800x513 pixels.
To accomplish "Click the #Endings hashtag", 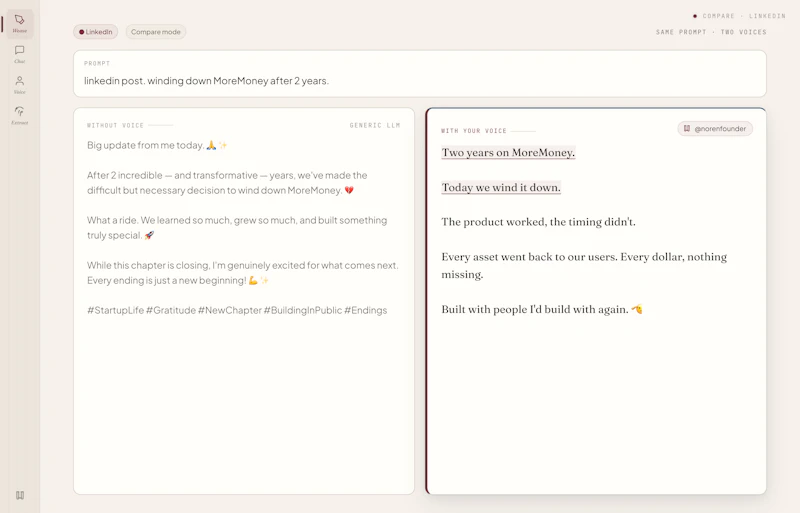I will coord(365,310).
